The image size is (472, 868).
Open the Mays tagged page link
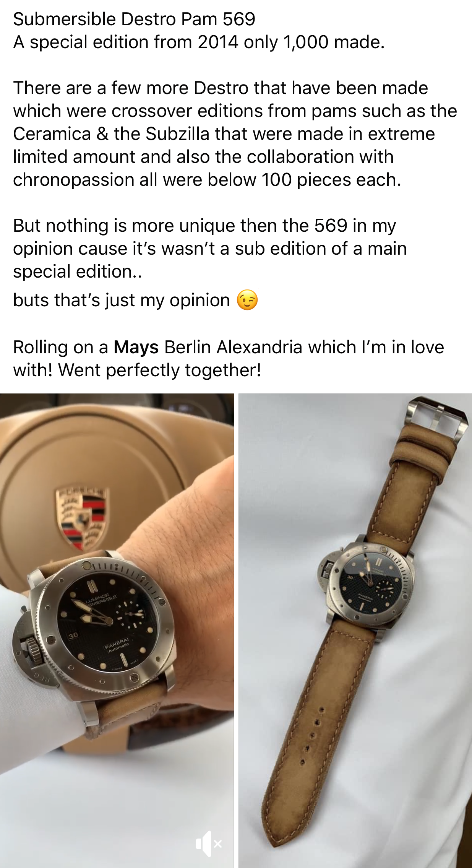[x=136, y=347]
